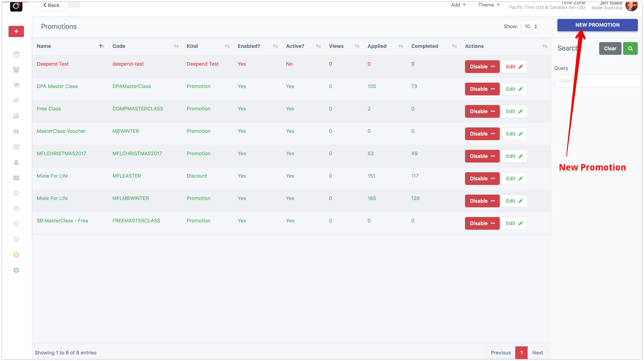
Task: Disable the DPA Master Class promotion
Action: click(x=482, y=89)
